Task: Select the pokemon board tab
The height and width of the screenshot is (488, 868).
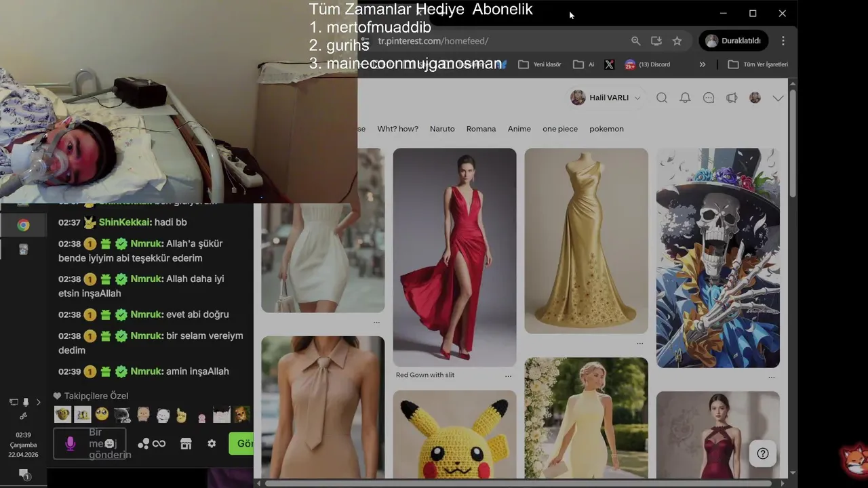Action: 606,129
